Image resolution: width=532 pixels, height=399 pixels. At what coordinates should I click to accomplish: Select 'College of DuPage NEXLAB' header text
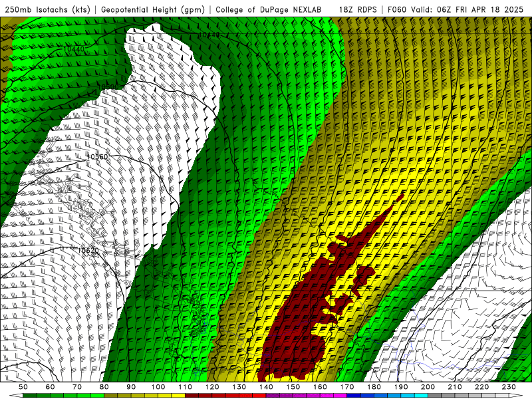[269, 9]
